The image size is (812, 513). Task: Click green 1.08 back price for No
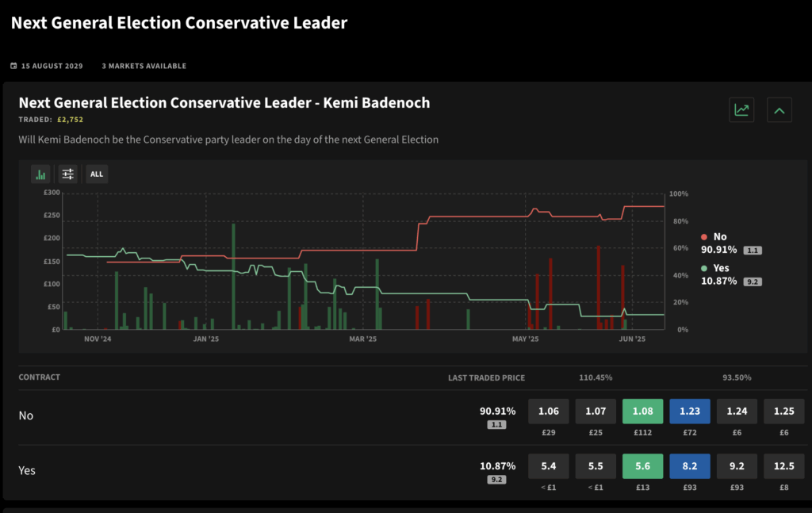tap(642, 411)
